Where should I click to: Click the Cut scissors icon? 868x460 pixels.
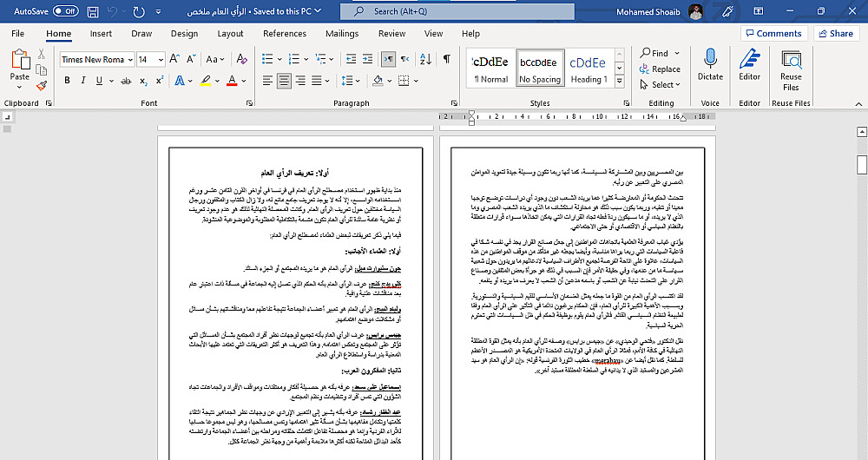41,54
